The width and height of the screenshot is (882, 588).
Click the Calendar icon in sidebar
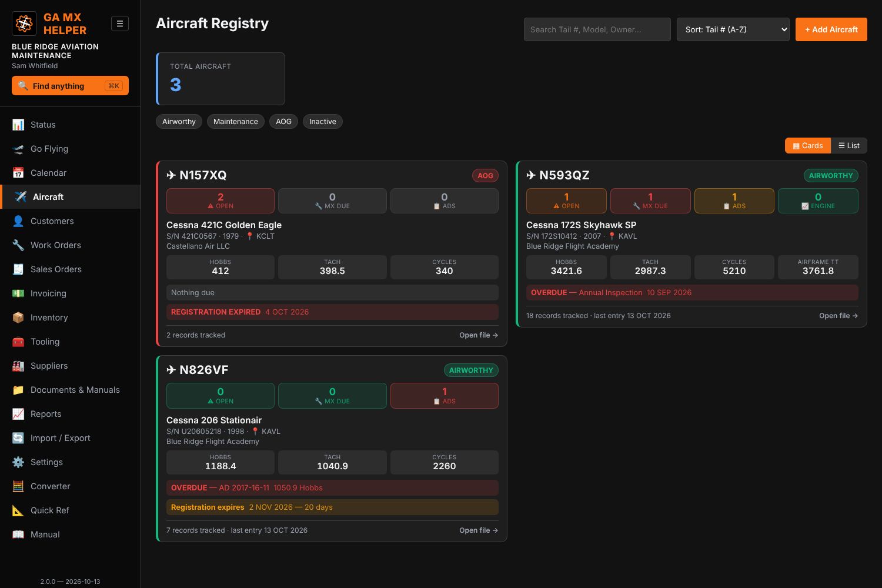click(18, 173)
